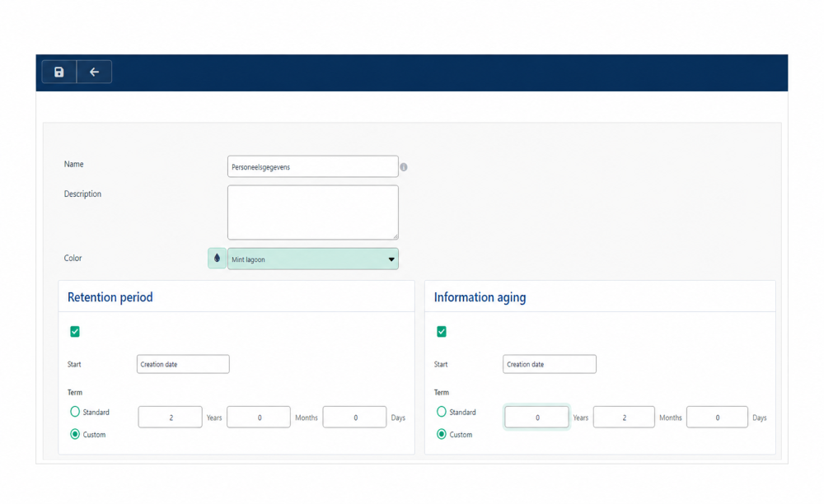Click the color droplet icon beside Mint lagoon
The width and height of the screenshot is (824, 504).
tap(217, 259)
